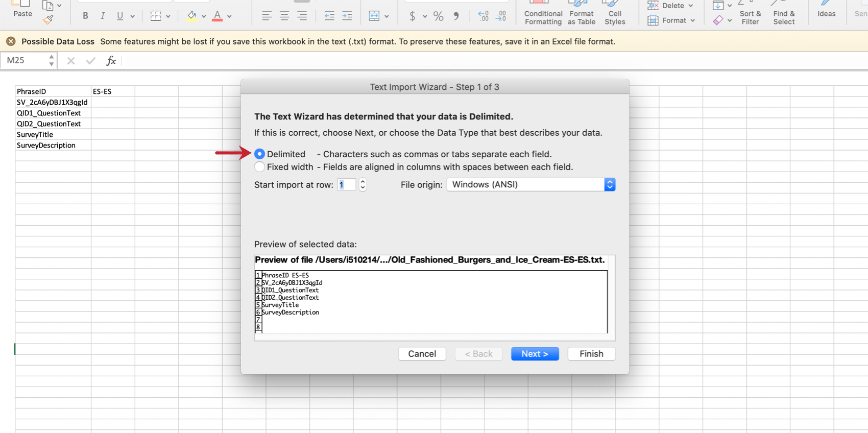
Task: Apply the yellow fill color bucket
Action: click(x=192, y=16)
